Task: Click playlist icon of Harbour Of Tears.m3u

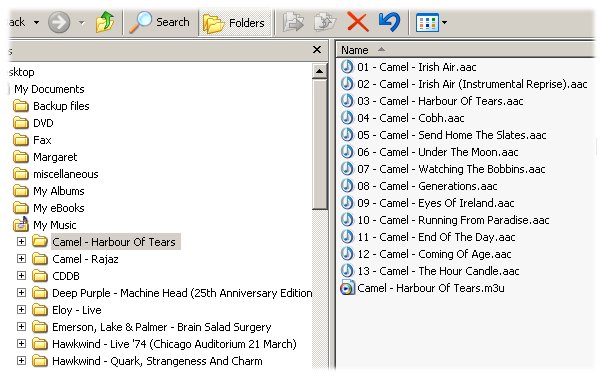Action: click(x=347, y=288)
